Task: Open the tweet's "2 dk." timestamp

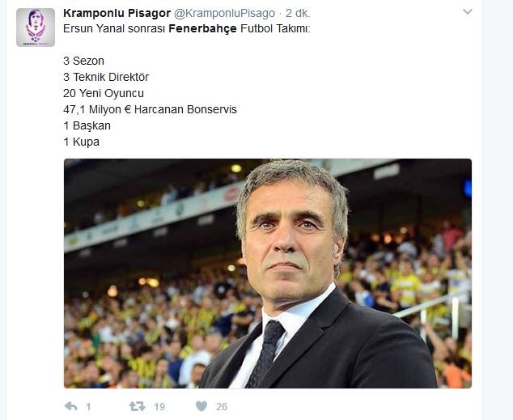Action: click(x=296, y=14)
